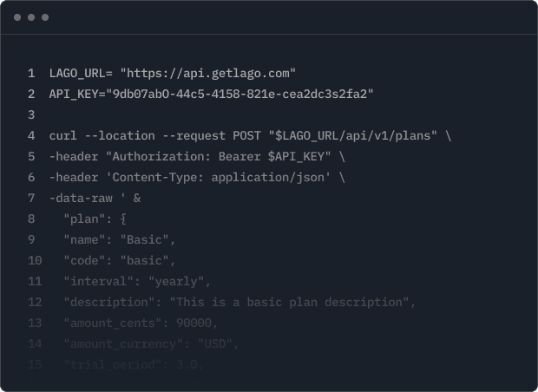
Task: Click the middle window dot in title bar
Action: [31, 17]
